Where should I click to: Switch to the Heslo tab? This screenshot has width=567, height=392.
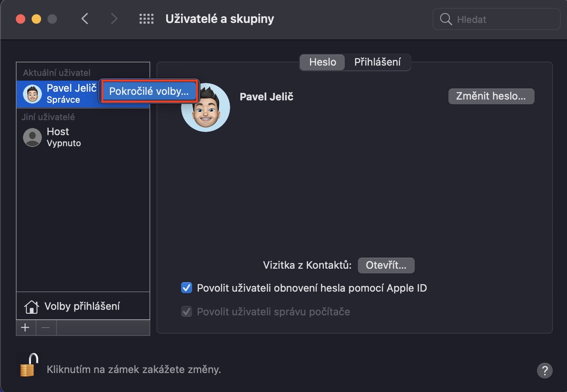point(322,62)
